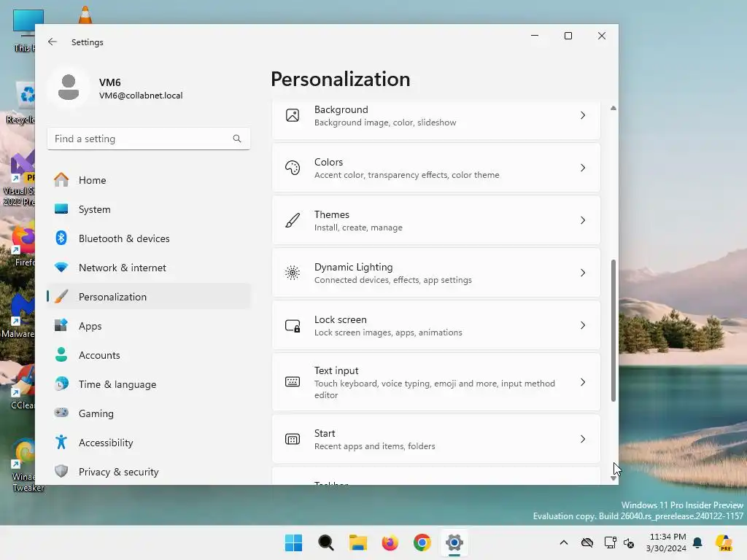This screenshot has height=560, width=747.
Task: Click the Privacy & security shield icon
Action: pyautogui.click(x=61, y=472)
